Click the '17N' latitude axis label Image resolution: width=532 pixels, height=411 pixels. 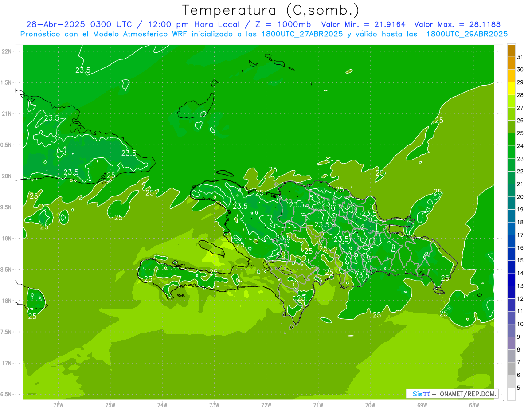[x=7, y=363]
